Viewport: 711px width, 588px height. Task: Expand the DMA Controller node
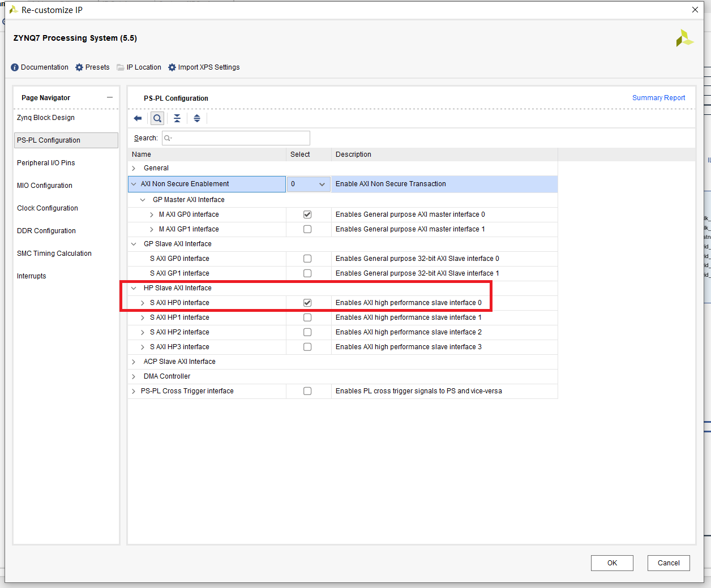click(x=134, y=376)
